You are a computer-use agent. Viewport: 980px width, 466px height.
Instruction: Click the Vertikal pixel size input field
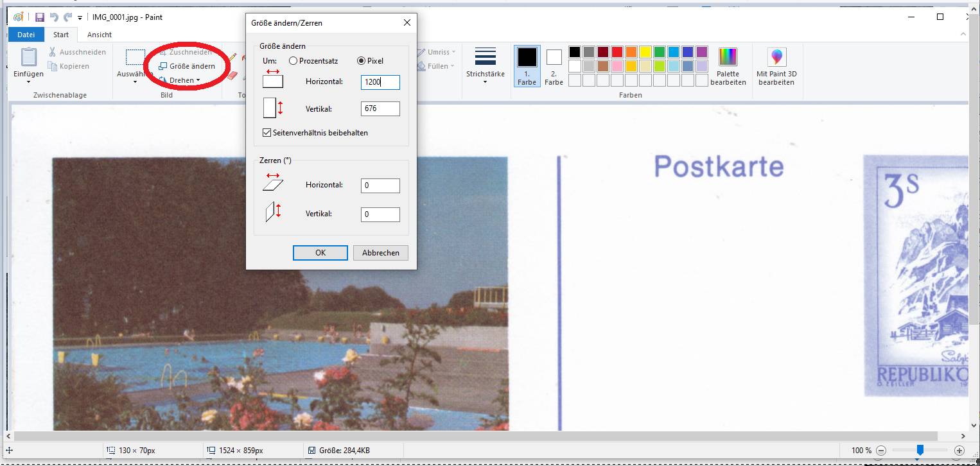pos(380,109)
